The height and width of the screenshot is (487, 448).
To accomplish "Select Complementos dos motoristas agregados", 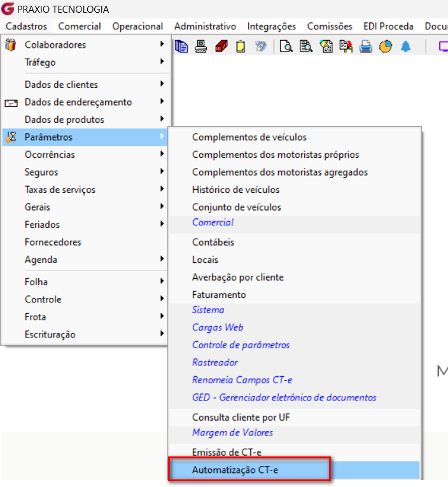I will [294, 172].
